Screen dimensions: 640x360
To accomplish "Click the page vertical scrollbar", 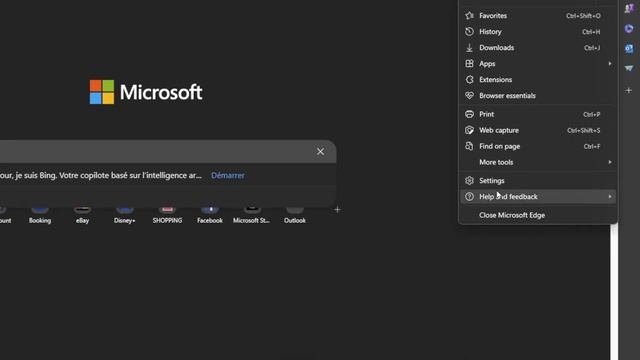I will click(614, 292).
